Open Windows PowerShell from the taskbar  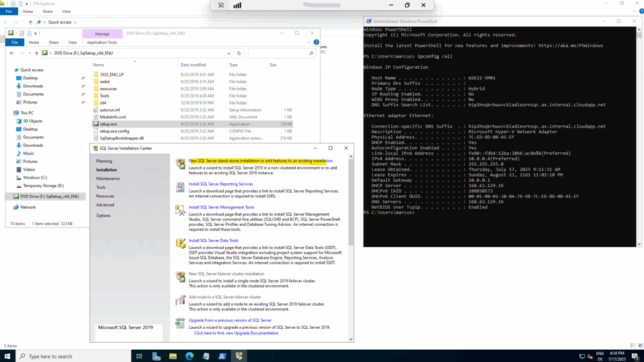tap(222, 356)
